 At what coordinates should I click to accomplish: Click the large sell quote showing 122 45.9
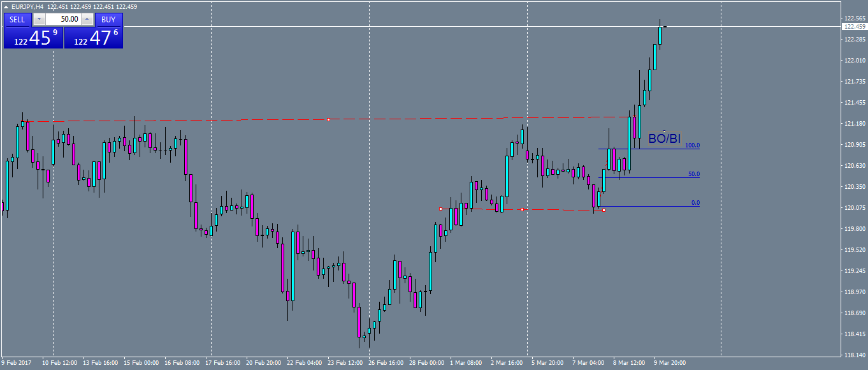tap(34, 38)
